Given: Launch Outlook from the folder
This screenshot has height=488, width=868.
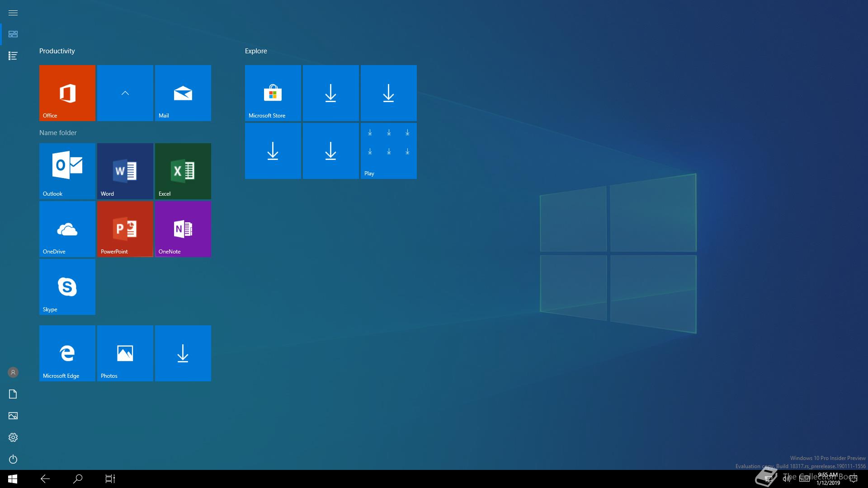Looking at the screenshot, I should 67,171.
